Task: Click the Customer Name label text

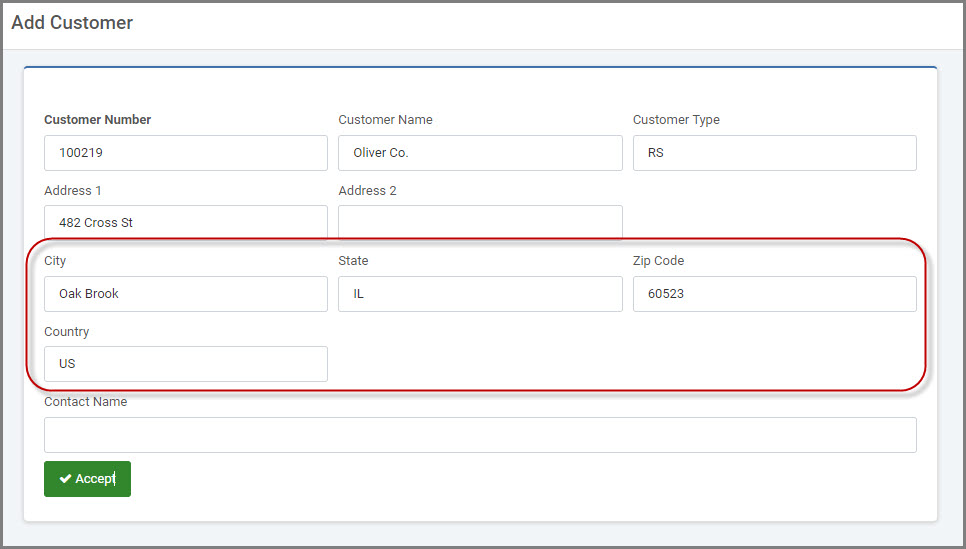Action: click(385, 120)
